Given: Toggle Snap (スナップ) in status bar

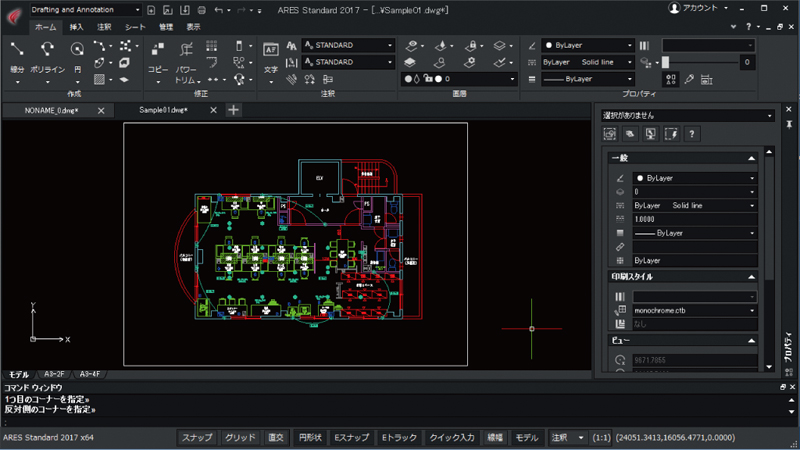Looking at the screenshot, I should (x=195, y=438).
